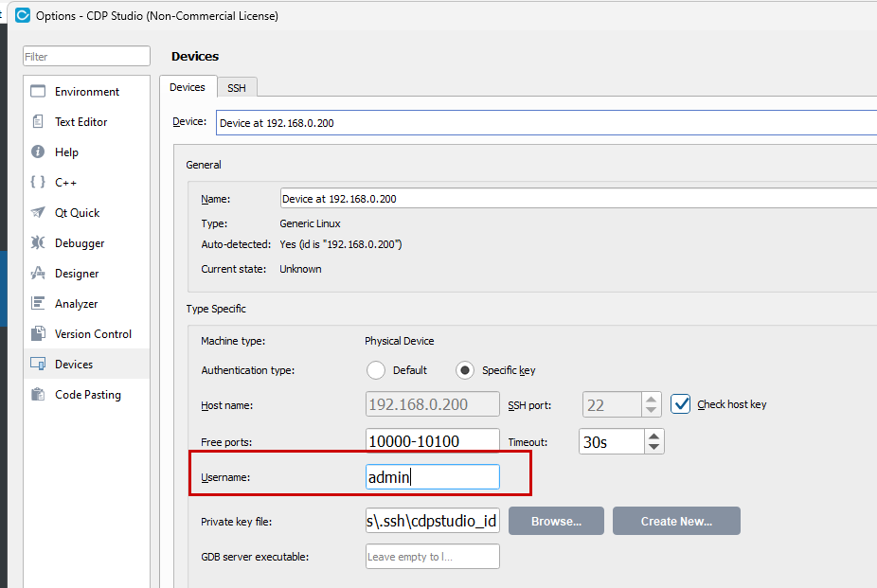Open the Text Editor options category
The image size is (877, 588).
click(87, 121)
